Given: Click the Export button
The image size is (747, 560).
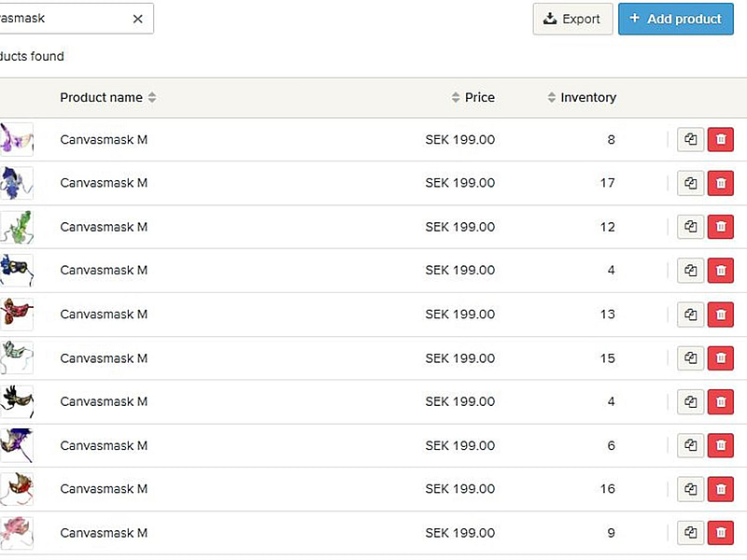Looking at the screenshot, I should (x=572, y=19).
